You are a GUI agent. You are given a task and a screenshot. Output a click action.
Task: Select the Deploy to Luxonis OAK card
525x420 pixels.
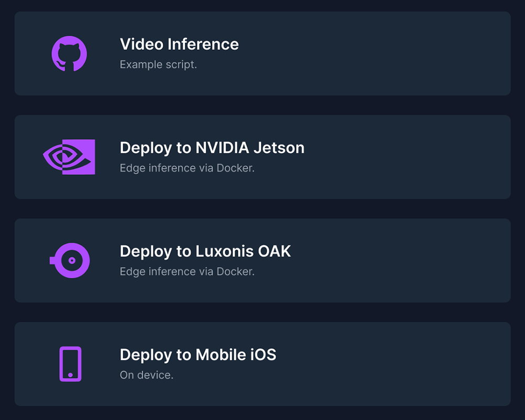pos(262,260)
